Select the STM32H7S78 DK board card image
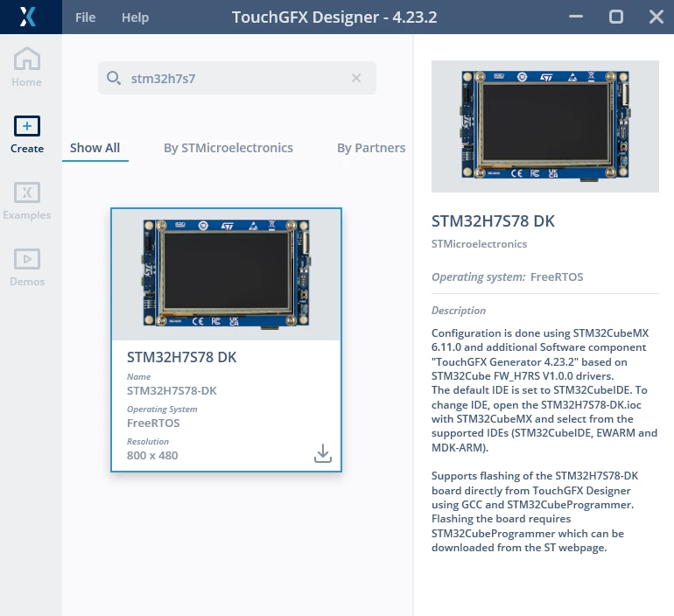Image resolution: width=674 pixels, height=616 pixels. (226, 275)
